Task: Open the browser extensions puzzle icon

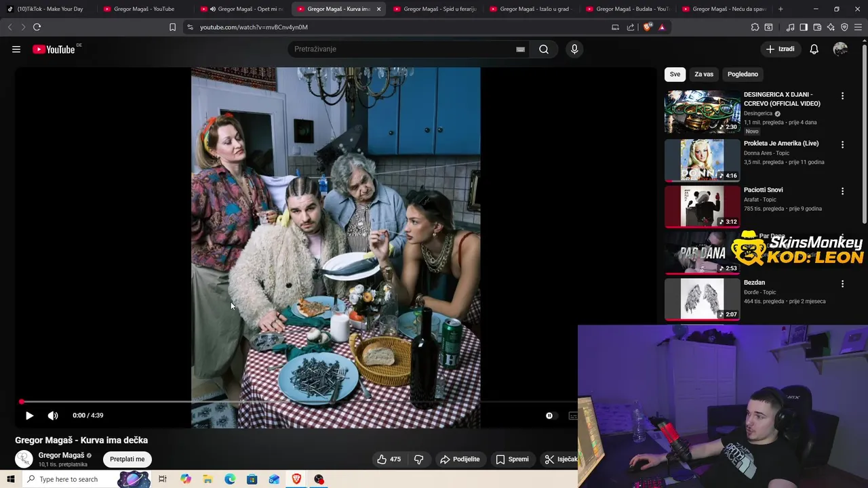Action: coord(755,27)
